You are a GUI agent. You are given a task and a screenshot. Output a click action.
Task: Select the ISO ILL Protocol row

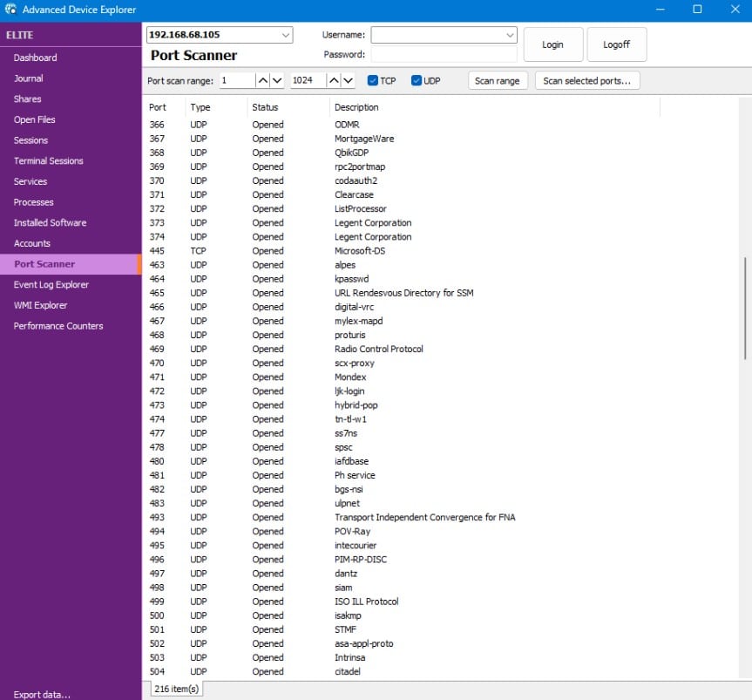(402, 601)
